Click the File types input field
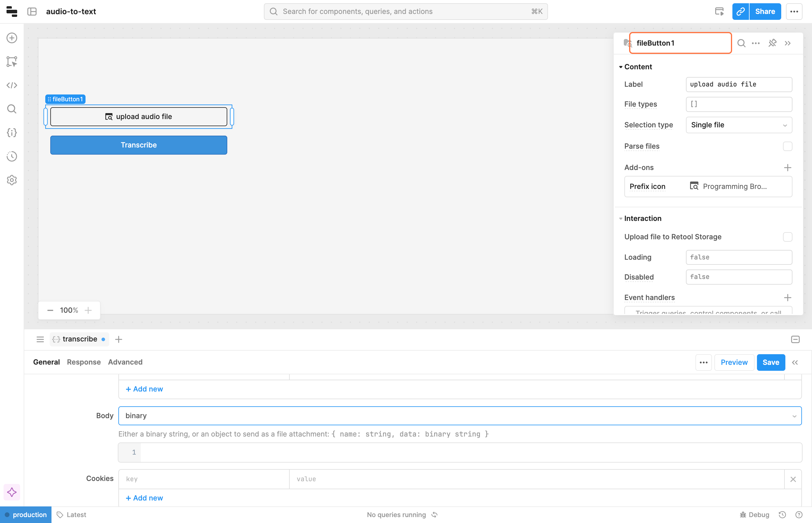 click(739, 104)
